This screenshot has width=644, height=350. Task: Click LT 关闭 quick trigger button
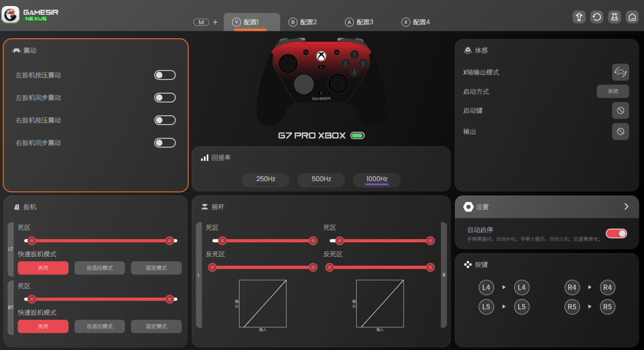(43, 268)
